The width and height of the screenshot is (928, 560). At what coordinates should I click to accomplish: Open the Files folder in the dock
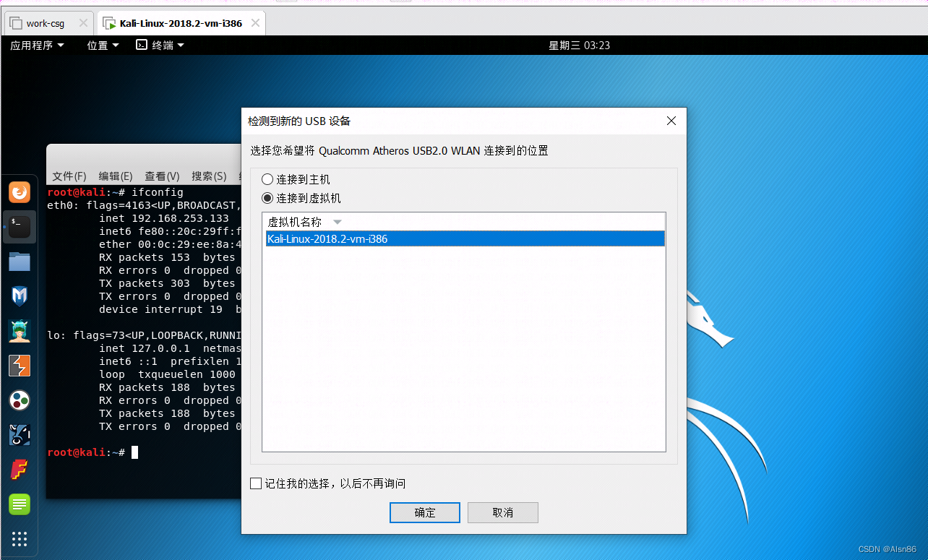click(x=20, y=261)
